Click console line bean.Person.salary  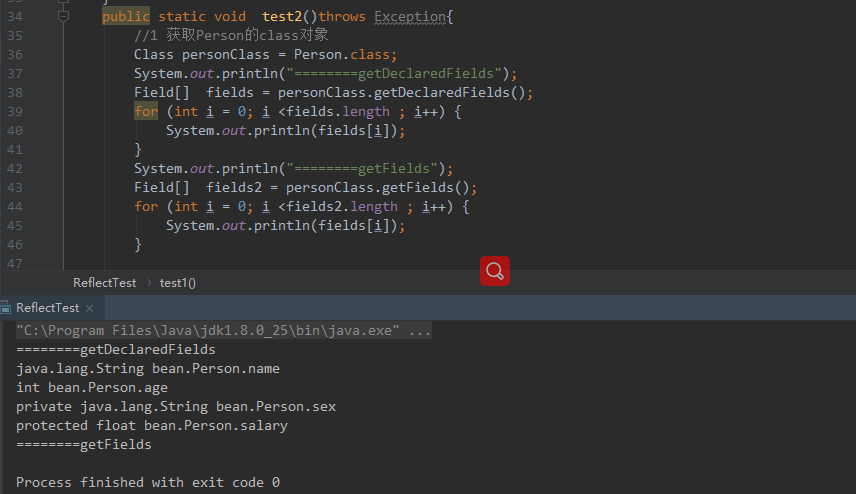pyautogui.click(x=152, y=426)
